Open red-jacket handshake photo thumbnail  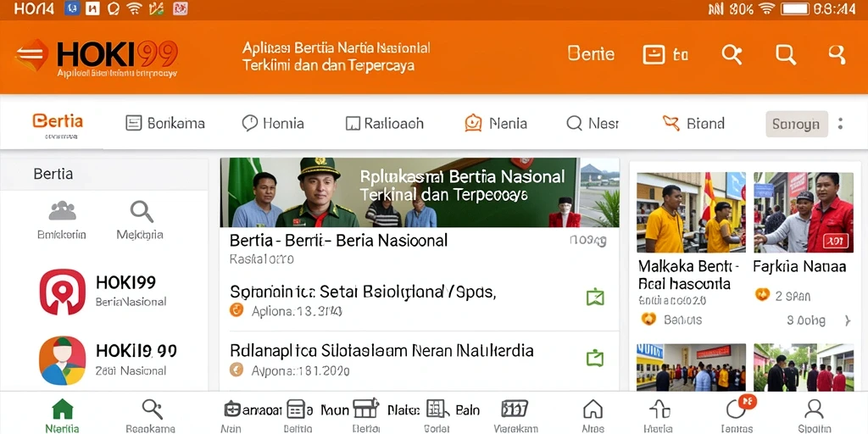point(804,212)
